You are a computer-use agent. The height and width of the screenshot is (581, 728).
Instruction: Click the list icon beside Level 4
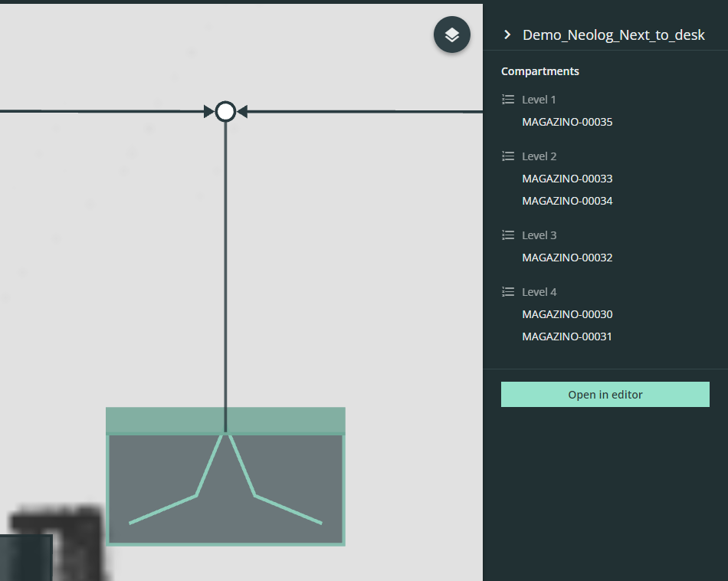coord(507,292)
